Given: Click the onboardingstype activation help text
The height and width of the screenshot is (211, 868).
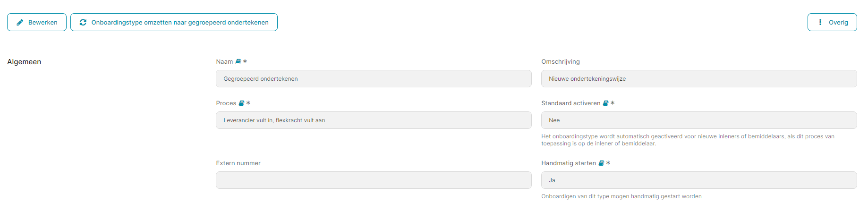Looking at the screenshot, I should click(x=688, y=140).
